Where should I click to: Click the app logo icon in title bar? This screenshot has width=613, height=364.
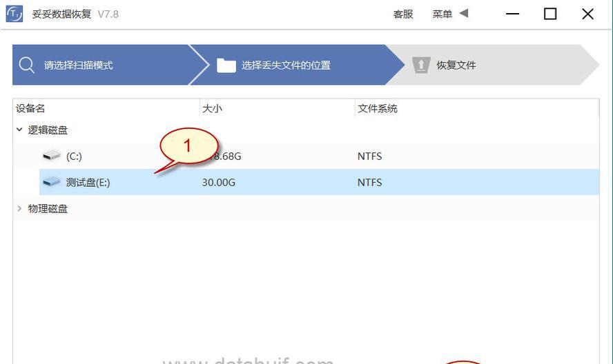(x=14, y=14)
